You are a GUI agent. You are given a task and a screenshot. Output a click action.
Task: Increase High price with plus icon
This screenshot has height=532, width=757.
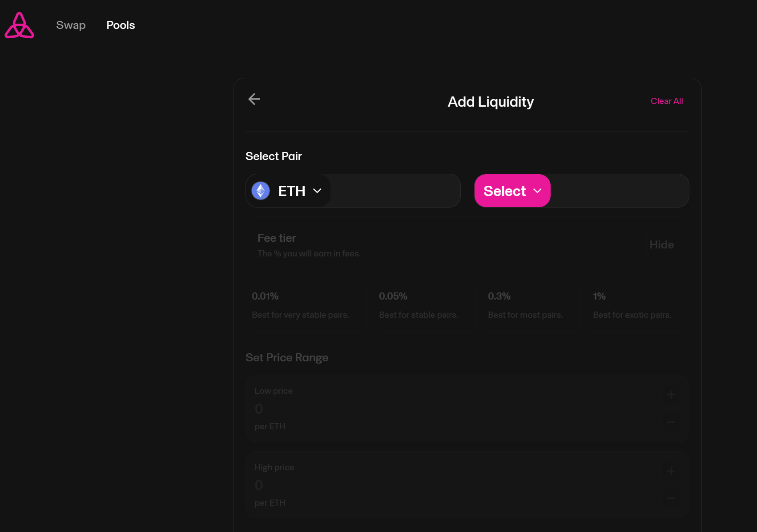coord(671,471)
